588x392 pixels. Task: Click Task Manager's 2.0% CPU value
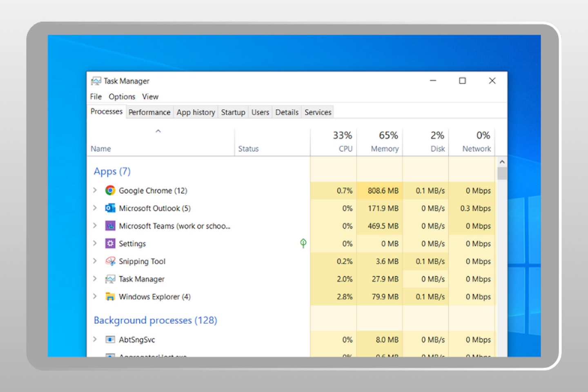(345, 279)
